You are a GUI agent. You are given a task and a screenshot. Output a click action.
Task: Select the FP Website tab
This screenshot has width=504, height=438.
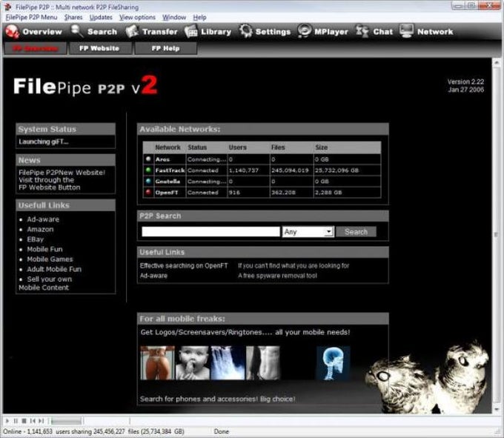(x=99, y=48)
